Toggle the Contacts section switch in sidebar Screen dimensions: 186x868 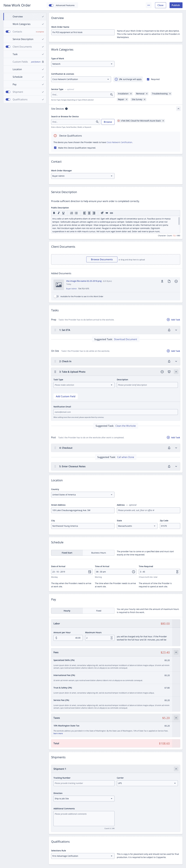8,32
